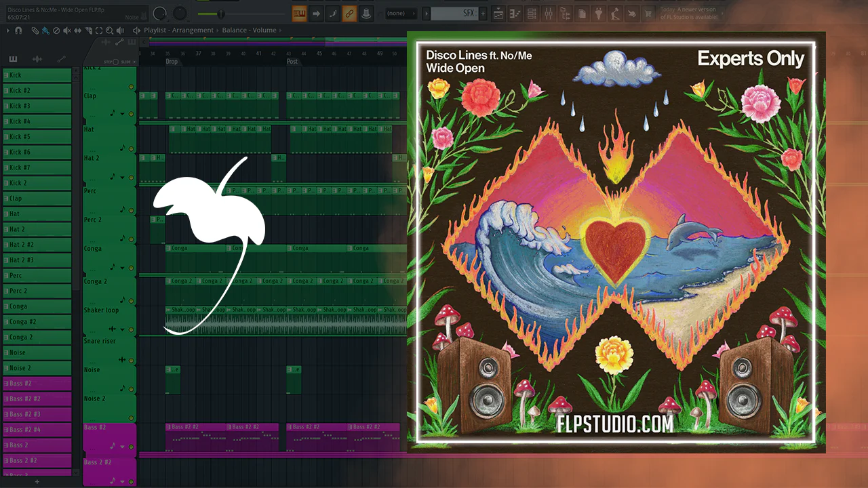Toggle the STEP switch in picker panel
The height and width of the screenshot is (488, 868).
(x=116, y=62)
